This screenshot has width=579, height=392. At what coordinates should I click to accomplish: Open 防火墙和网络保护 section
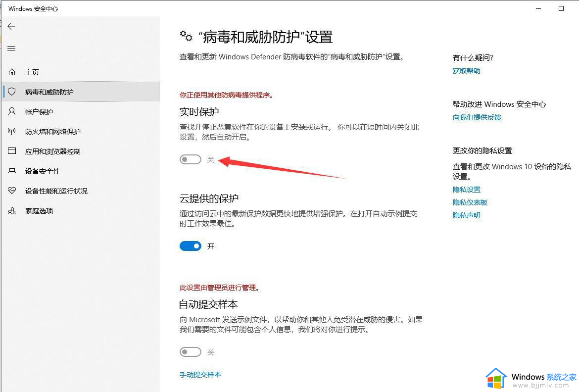point(81,132)
